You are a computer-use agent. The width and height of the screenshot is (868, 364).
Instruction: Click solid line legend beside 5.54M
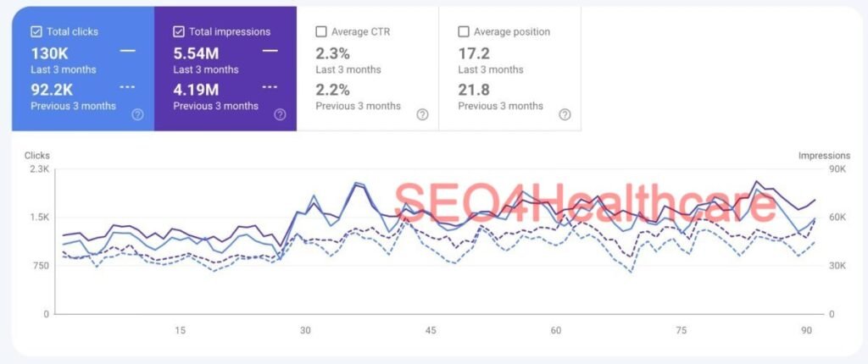[270, 52]
